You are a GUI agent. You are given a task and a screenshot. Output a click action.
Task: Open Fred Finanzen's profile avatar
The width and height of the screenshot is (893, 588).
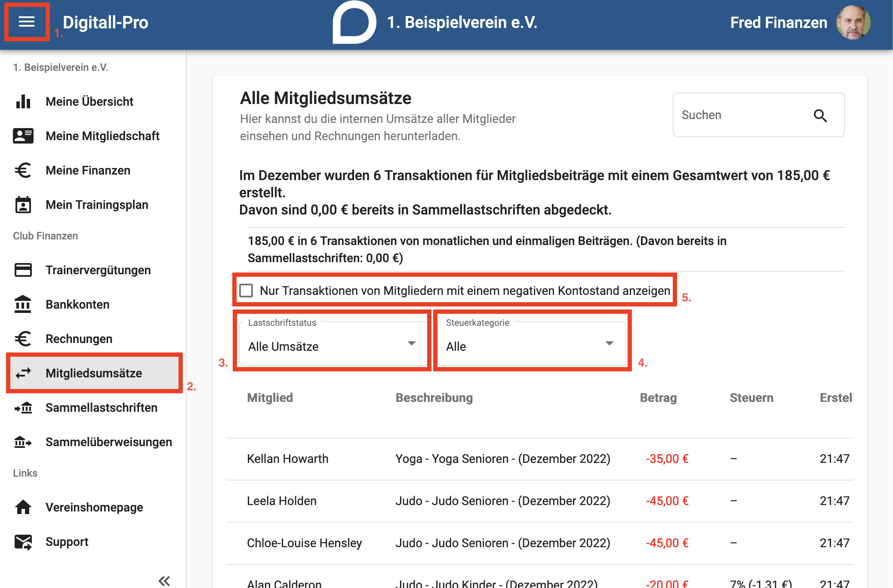[x=853, y=22]
